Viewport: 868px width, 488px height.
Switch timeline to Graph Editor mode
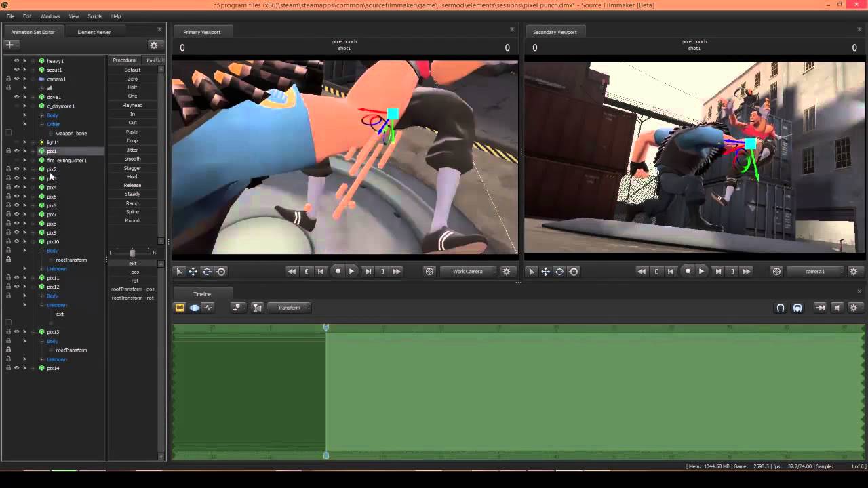[x=208, y=308]
